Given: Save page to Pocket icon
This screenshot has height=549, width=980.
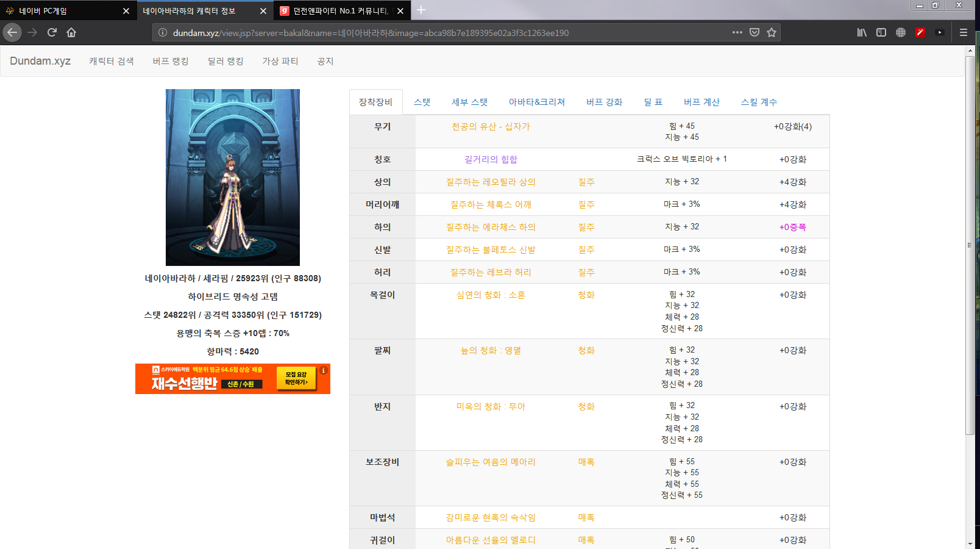Looking at the screenshot, I should click(755, 32).
